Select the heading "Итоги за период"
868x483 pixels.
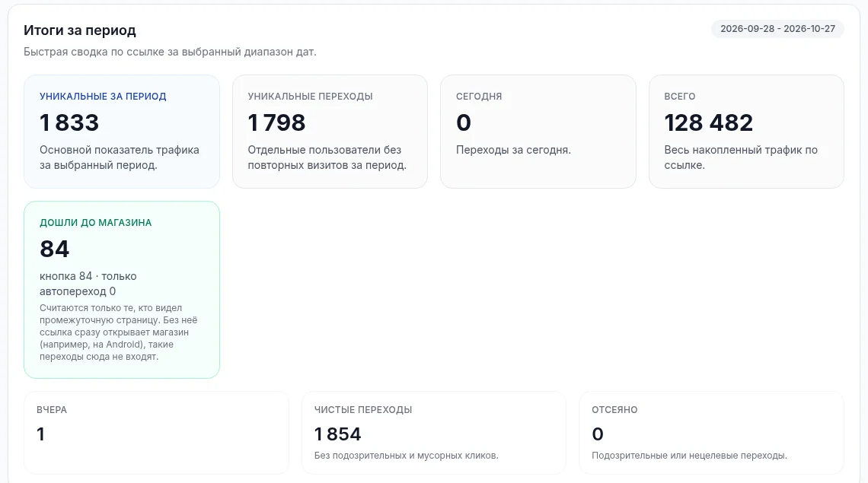click(x=80, y=30)
